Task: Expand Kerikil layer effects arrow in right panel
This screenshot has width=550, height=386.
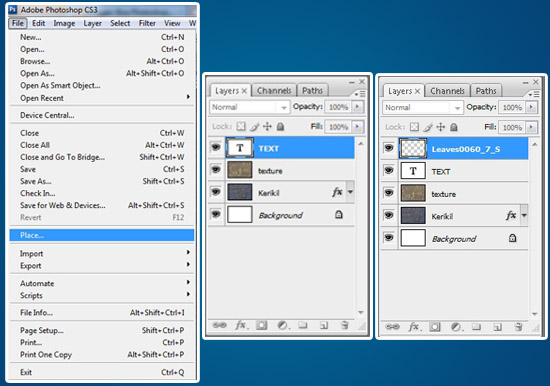Action: [x=524, y=215]
